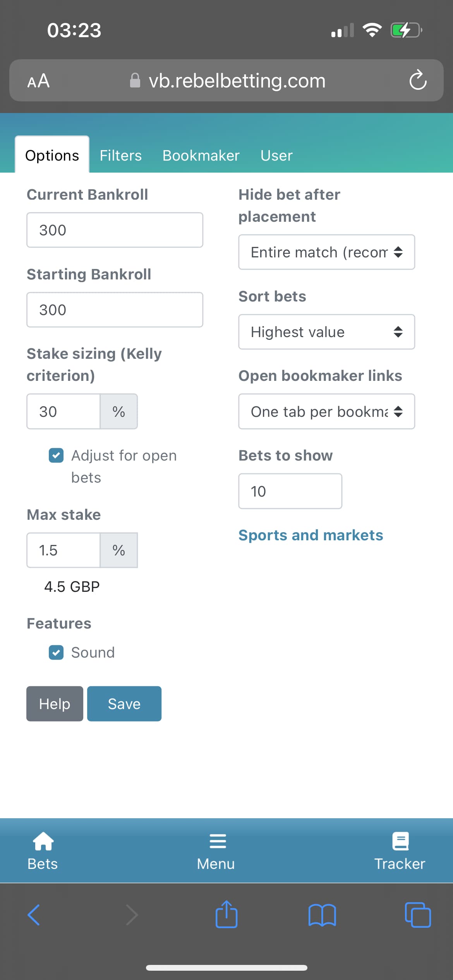The height and width of the screenshot is (980, 453).
Task: Tap the Bets home icon
Action: click(43, 841)
